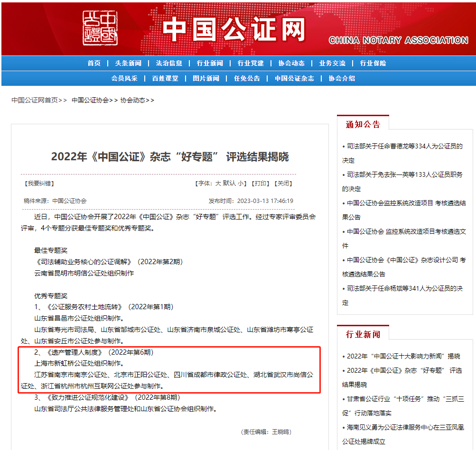Image resolution: width=476 pixels, height=450 pixels.
Task: Open notice about removing 张一英等133人
Action: [402, 182]
